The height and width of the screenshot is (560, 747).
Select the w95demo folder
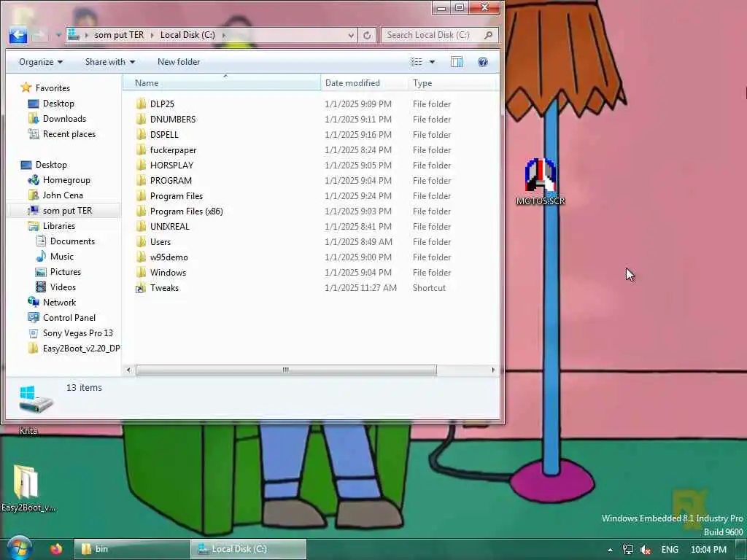162,257
